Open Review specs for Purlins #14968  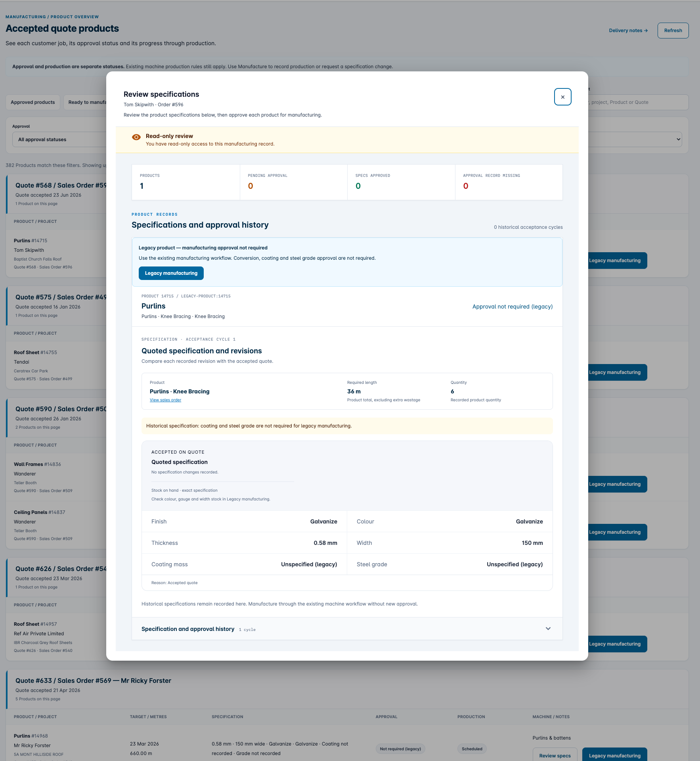[x=555, y=755]
